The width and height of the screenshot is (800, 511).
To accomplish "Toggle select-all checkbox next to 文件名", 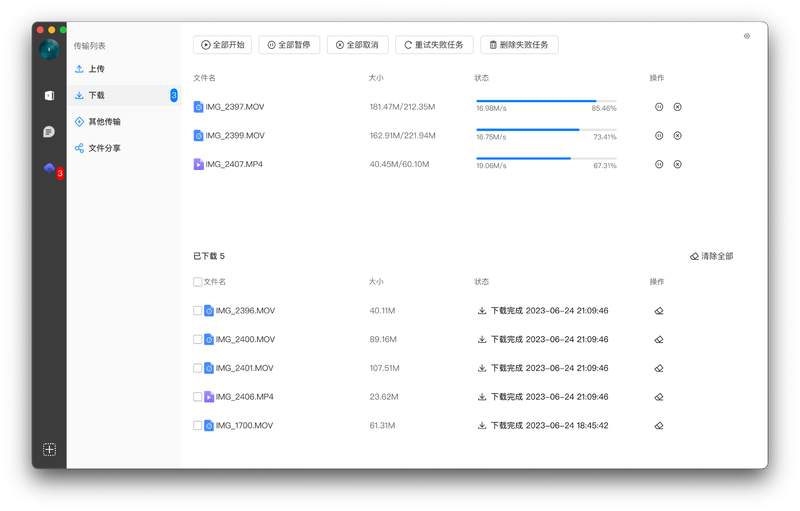I will [x=197, y=282].
